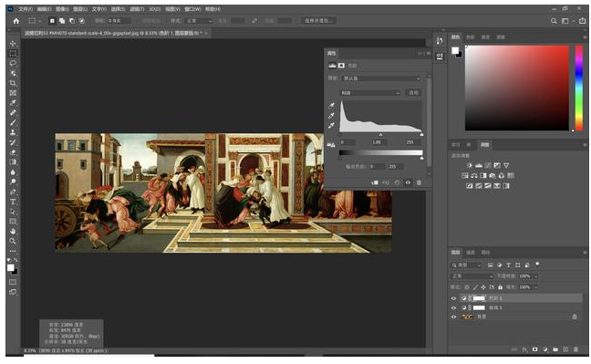Select the Rectangular Marquee tool in the toolbox
The image size is (591, 364).
(13, 53)
